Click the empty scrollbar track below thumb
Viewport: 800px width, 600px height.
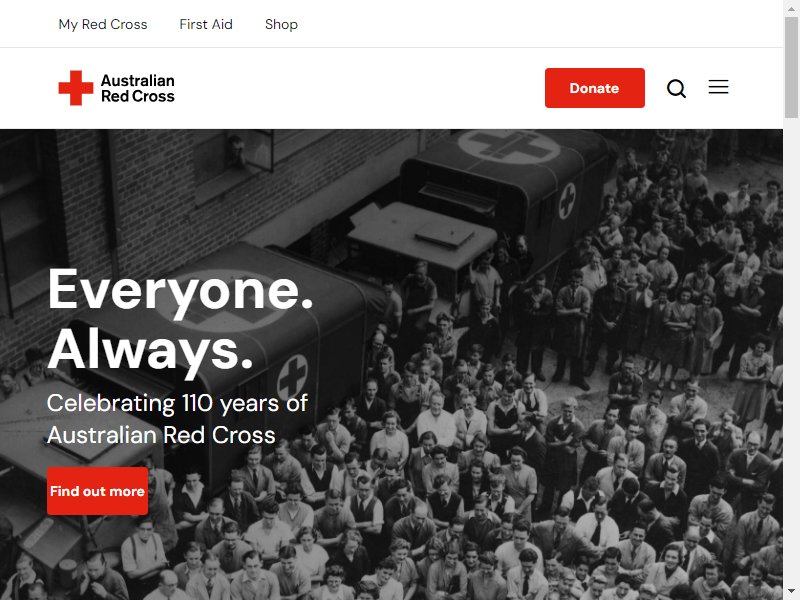pos(791,352)
